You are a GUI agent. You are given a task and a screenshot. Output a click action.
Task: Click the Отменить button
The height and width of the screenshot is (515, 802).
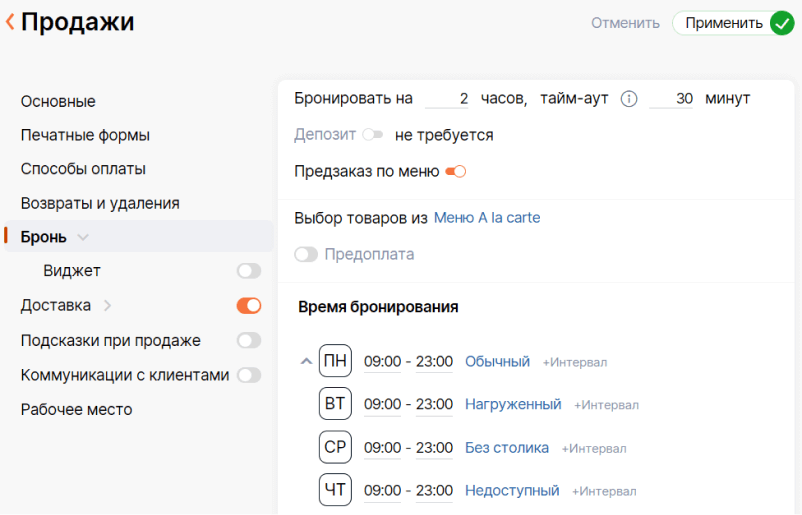[x=625, y=23]
